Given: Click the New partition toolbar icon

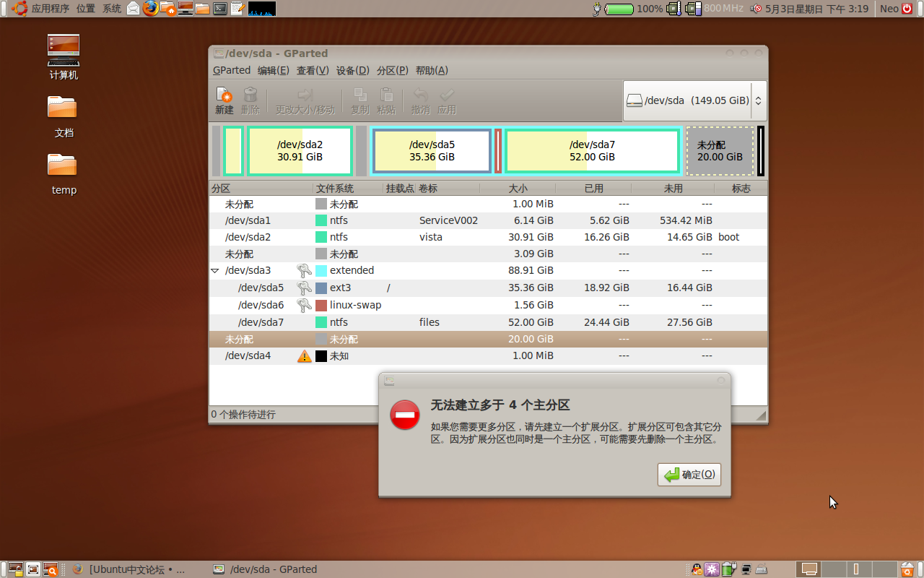Looking at the screenshot, I should [x=225, y=95].
